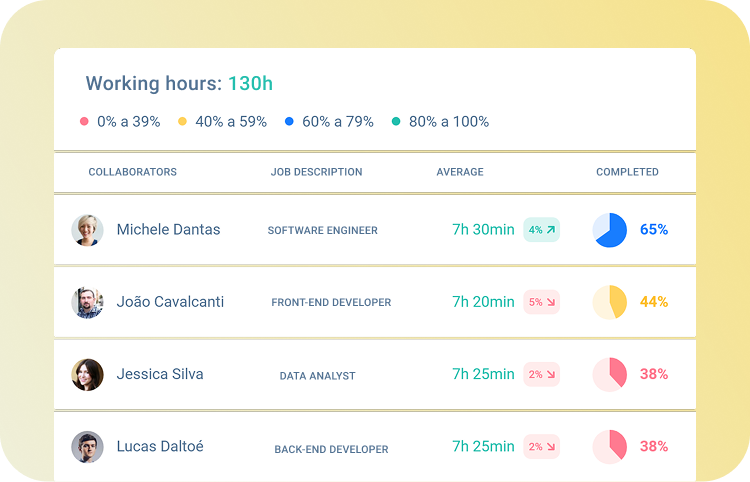Open Lucas Daltoé's avatar picture
This screenshot has height=482, width=750.
tap(88, 447)
